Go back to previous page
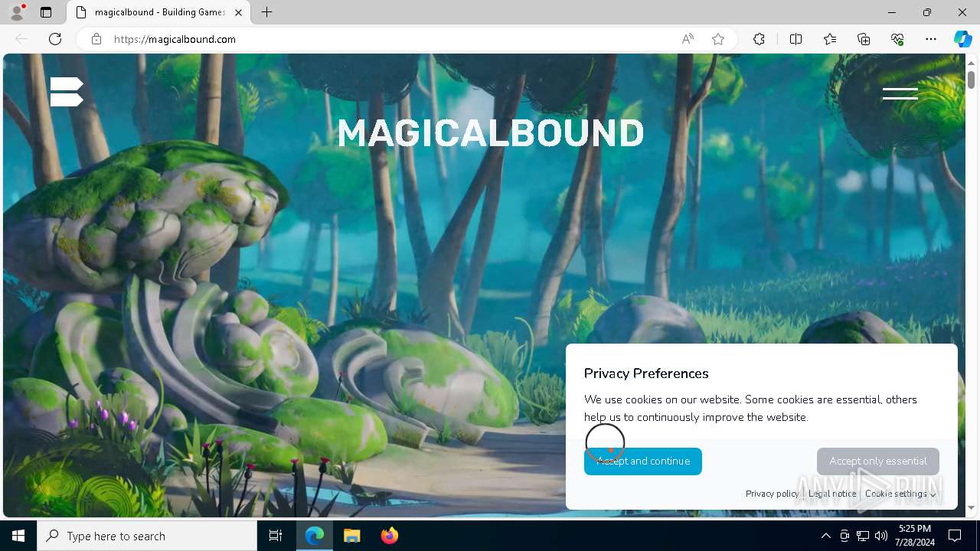Image resolution: width=980 pixels, height=551 pixels. [21, 39]
